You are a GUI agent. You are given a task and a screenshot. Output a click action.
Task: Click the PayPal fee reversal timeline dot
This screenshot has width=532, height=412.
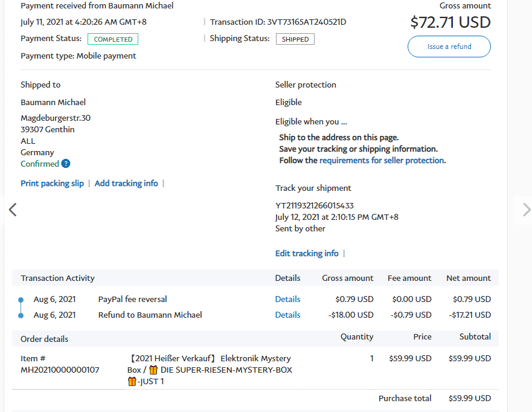click(x=21, y=299)
